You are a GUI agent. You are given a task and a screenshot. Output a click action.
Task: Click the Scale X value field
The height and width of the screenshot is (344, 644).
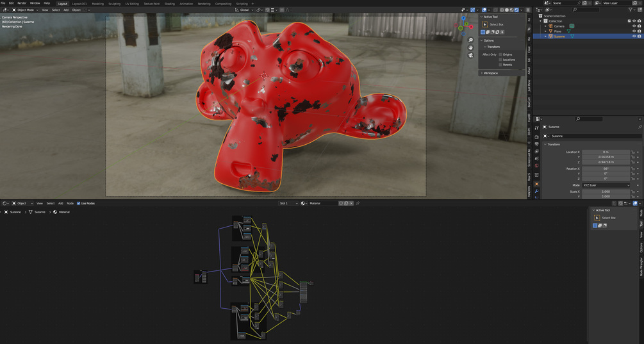coord(606,192)
